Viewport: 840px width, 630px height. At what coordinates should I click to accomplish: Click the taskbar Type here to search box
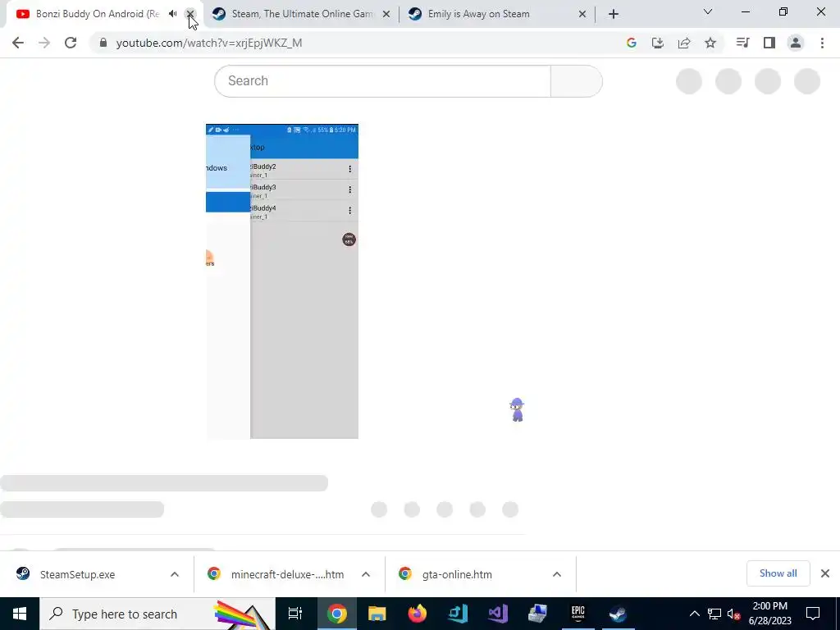coord(157,614)
